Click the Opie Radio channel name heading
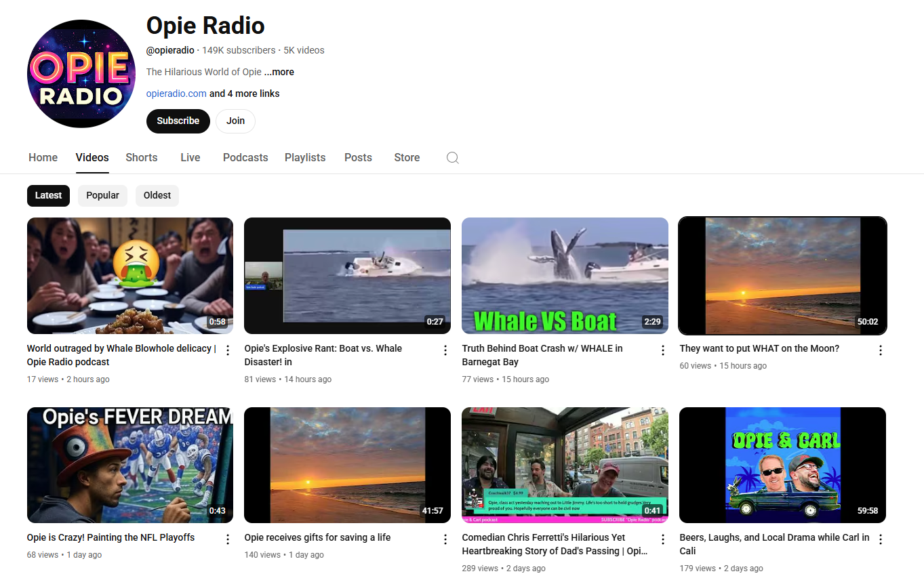This screenshot has width=924, height=578. (205, 26)
